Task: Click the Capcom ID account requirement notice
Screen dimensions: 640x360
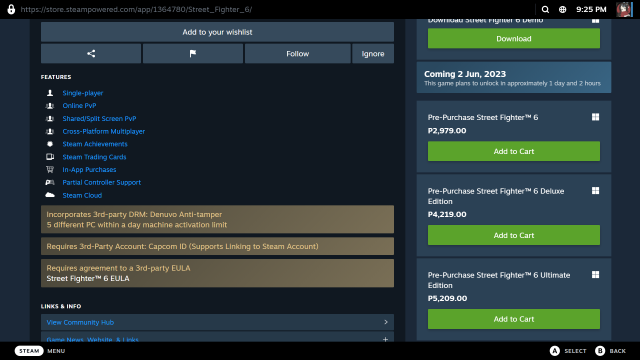Action: (x=217, y=246)
